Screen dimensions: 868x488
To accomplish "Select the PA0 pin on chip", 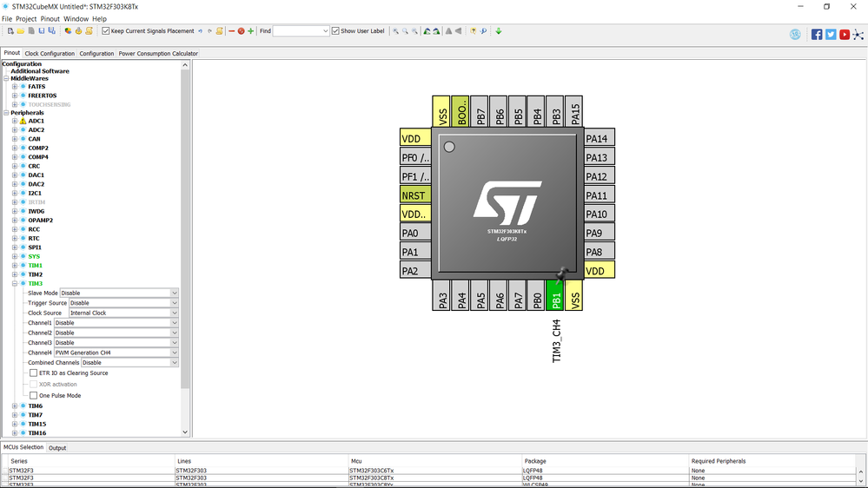I will pos(415,233).
